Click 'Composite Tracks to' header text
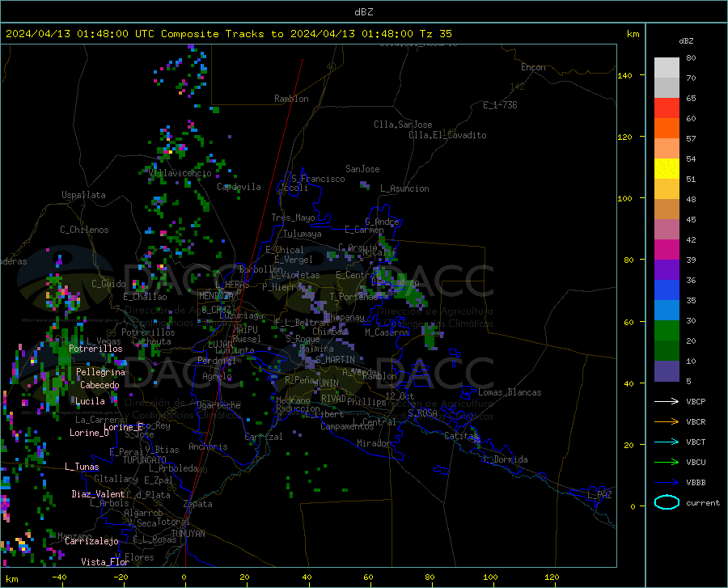Viewport: 728px width, 588px height. 222,34
